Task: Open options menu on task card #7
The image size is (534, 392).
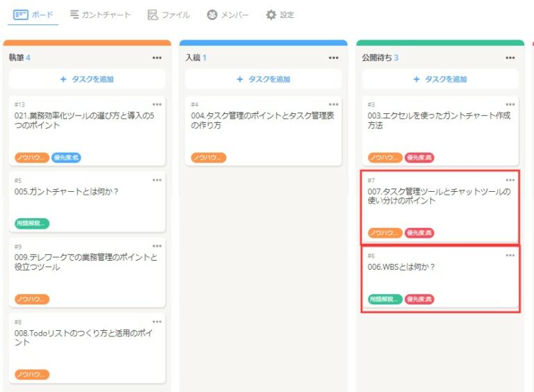Action: (510, 180)
